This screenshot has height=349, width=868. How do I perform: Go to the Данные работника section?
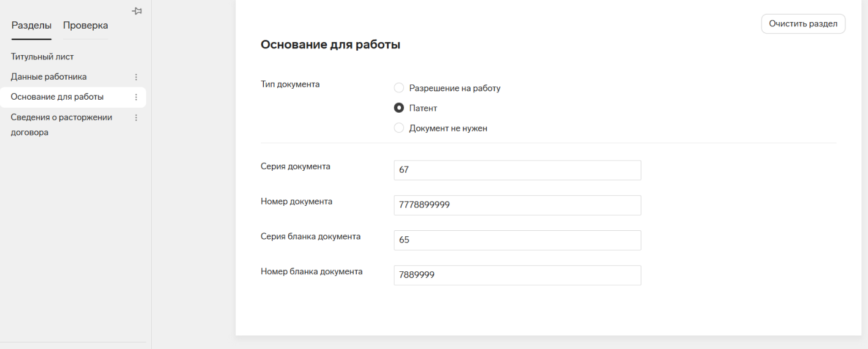(49, 77)
